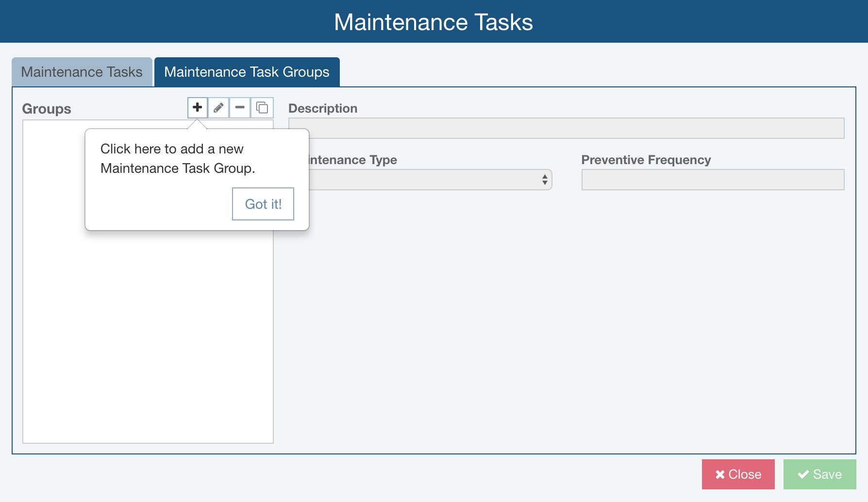Click the Maintenance Tasks title header

[x=434, y=21]
